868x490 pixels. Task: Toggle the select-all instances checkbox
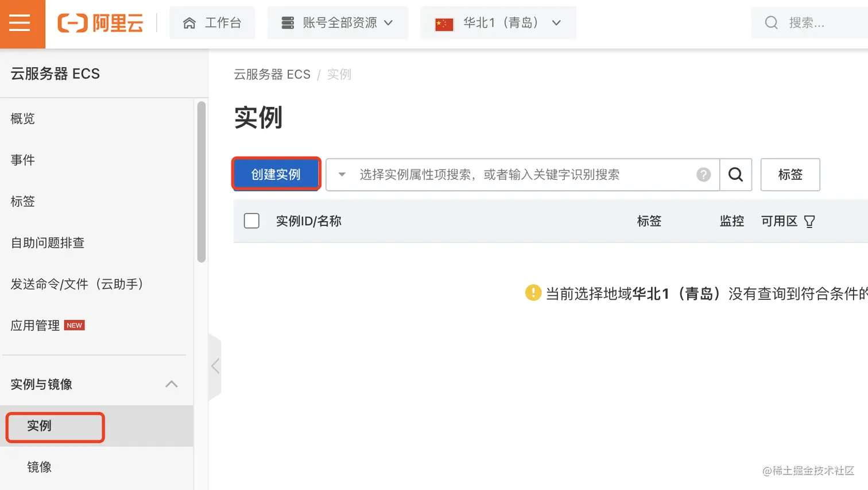click(251, 221)
